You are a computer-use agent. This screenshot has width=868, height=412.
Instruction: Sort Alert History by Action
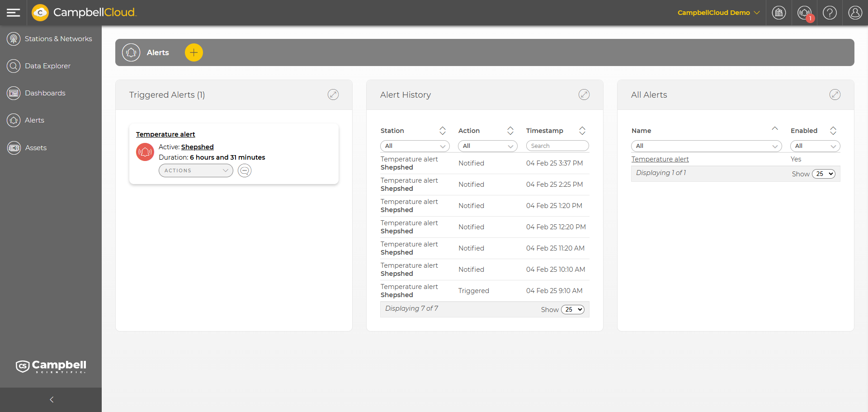pyautogui.click(x=510, y=131)
